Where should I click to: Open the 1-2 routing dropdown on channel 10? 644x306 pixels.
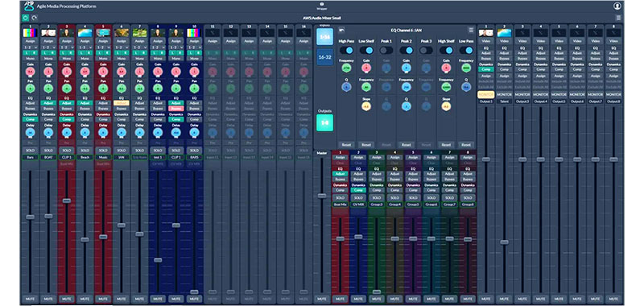pyautogui.click(x=194, y=48)
